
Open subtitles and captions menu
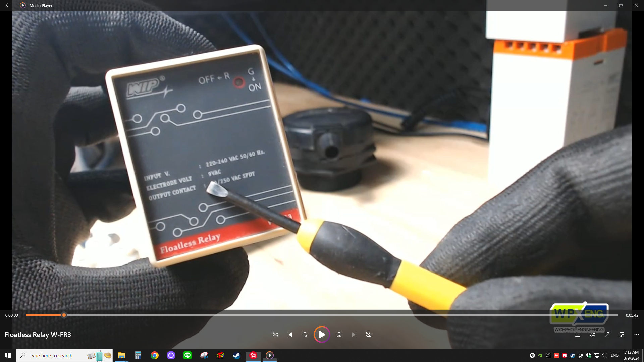tap(578, 335)
